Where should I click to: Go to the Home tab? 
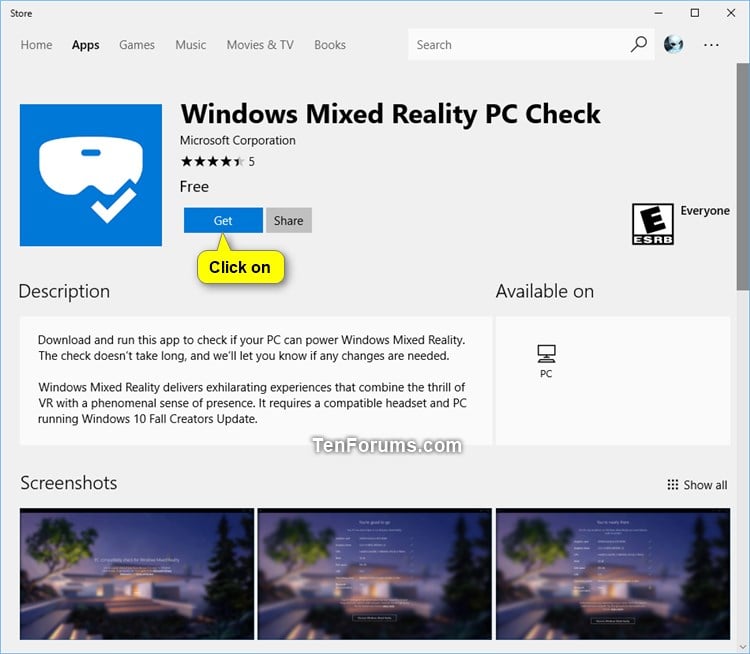point(36,45)
